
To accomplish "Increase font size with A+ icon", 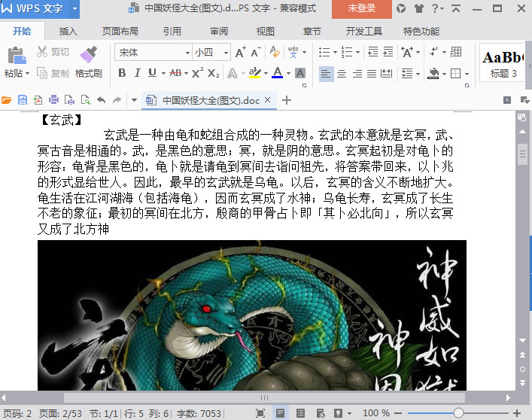I will [x=241, y=52].
